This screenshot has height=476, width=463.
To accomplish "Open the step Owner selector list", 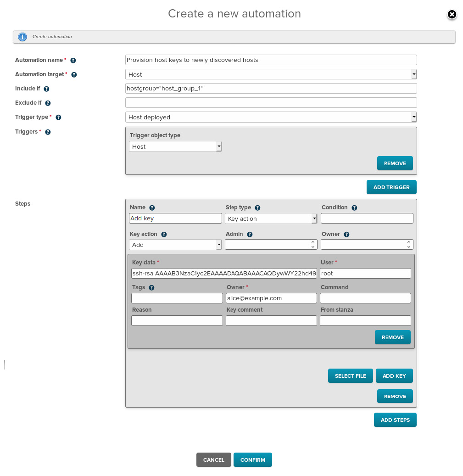I will coord(367,244).
